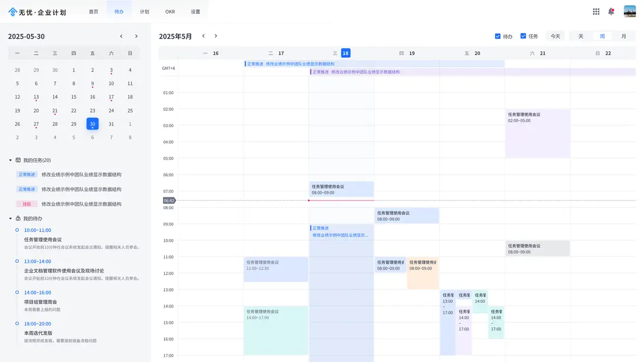Screen dimensions: 644x362
Task: Collapse the 我的任务(20) section
Action: point(11,160)
